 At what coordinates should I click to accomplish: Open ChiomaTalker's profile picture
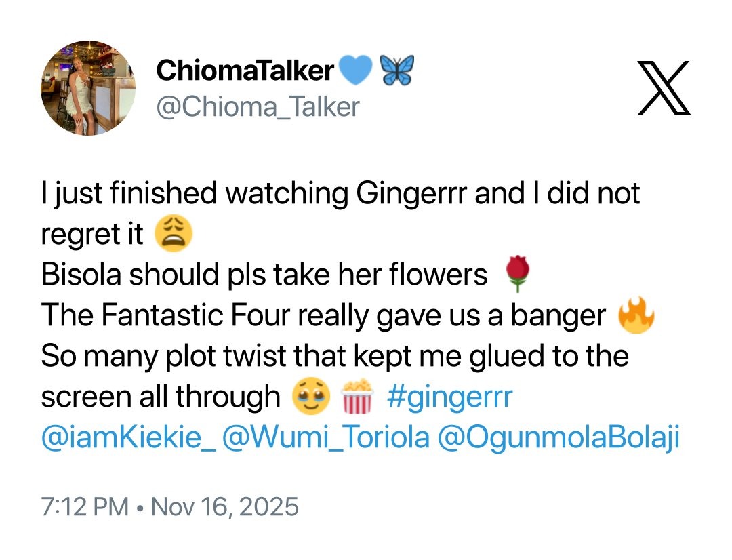click(x=88, y=87)
